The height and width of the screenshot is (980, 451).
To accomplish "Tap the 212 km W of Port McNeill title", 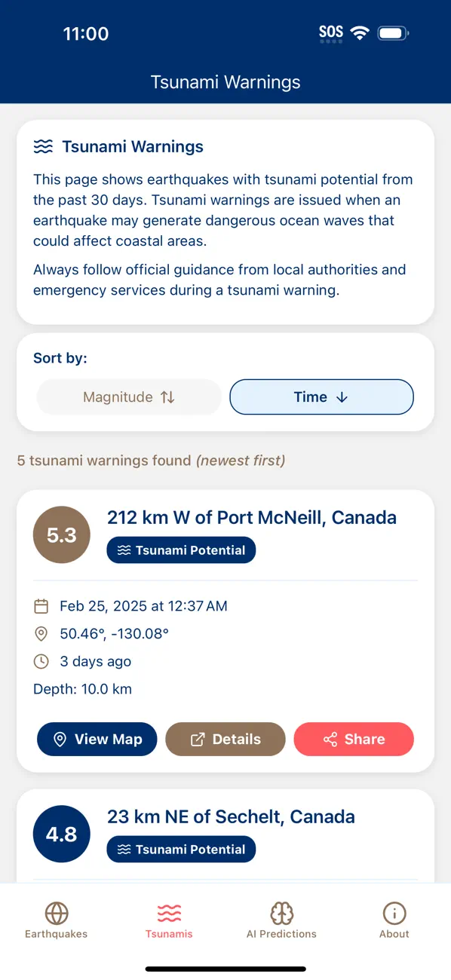I will click(252, 518).
